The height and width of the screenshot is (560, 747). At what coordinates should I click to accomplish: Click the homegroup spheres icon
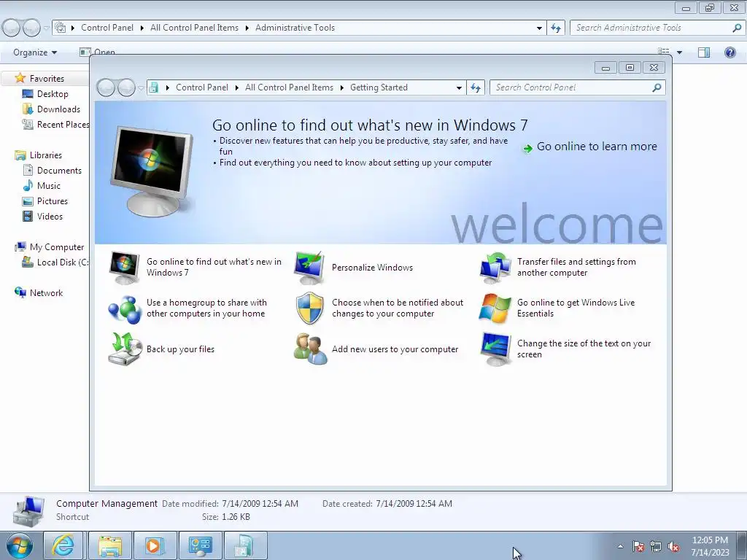click(x=125, y=308)
